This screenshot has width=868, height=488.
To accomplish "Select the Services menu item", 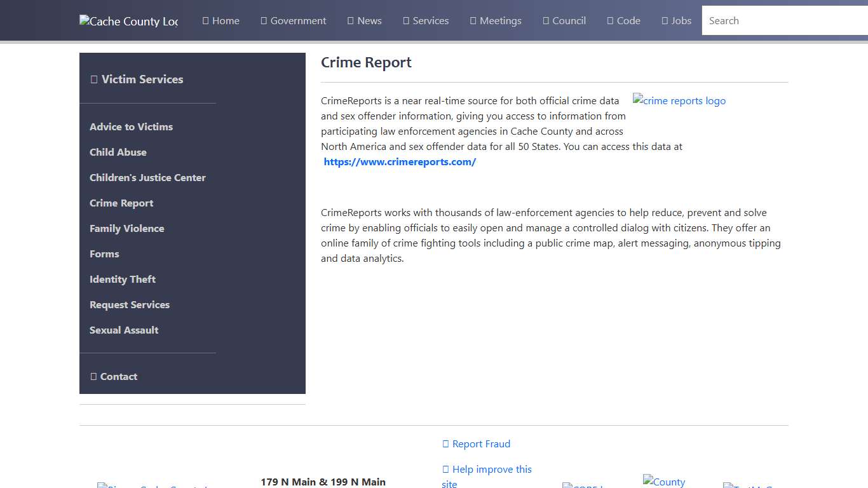I will point(426,20).
